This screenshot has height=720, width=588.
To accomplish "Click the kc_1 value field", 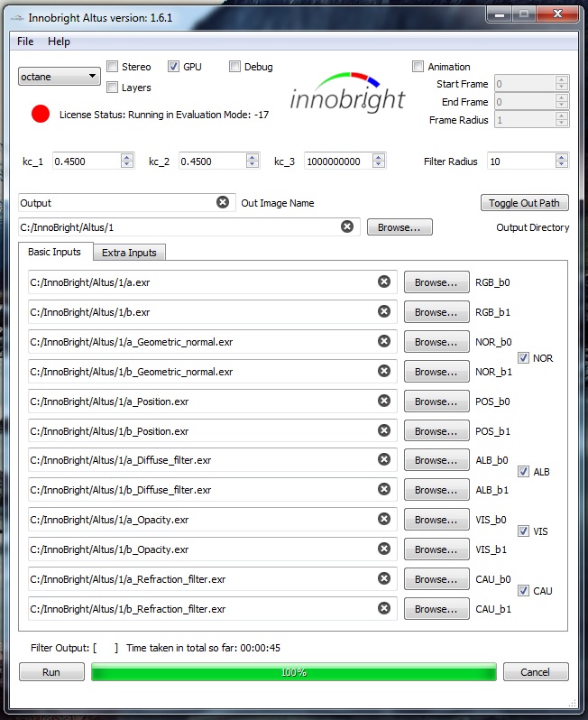I will pos(87,162).
